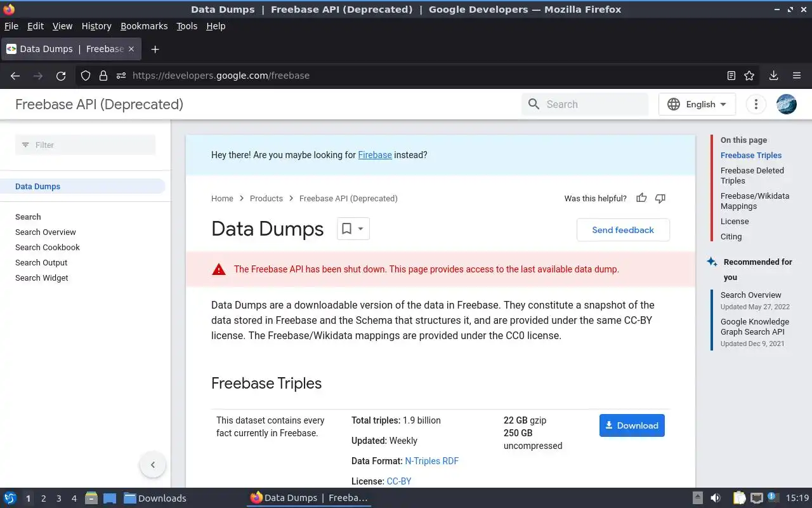Click the network tray icon
Screen dimensions: 812x508
pyautogui.click(x=756, y=498)
